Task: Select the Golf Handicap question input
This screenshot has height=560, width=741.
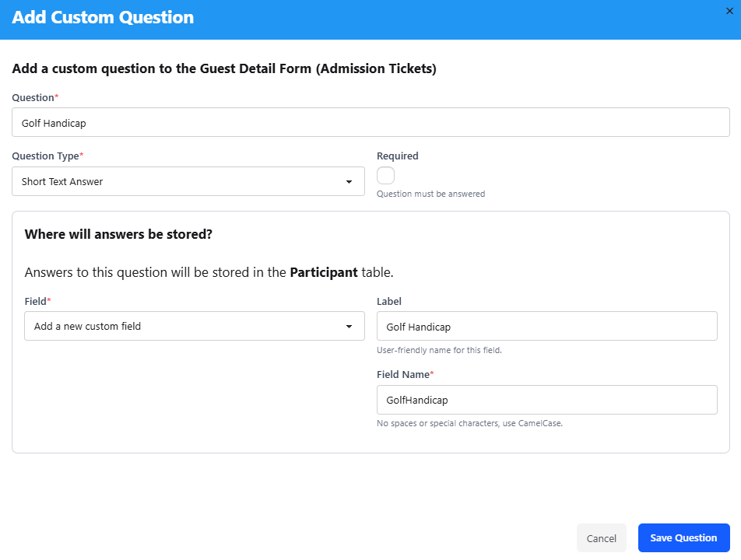Action: [x=370, y=122]
